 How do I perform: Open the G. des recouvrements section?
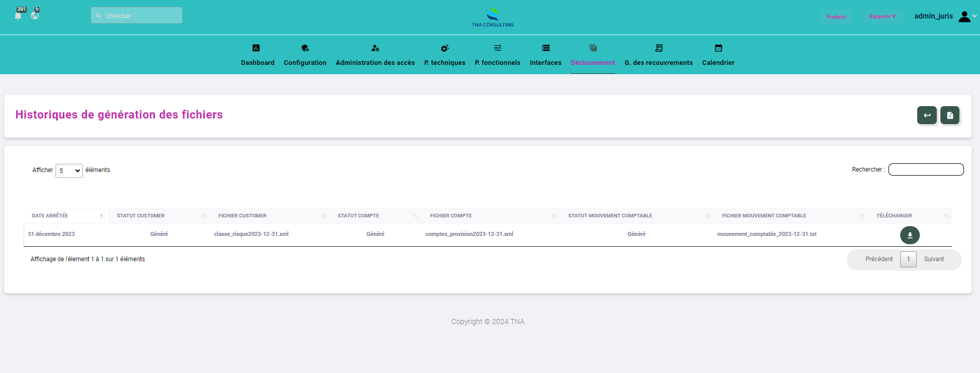tap(658, 55)
